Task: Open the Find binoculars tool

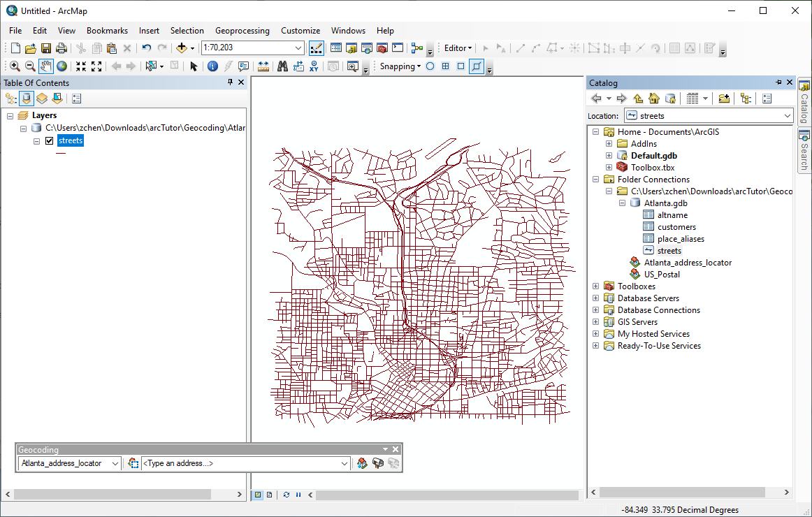Action: pyautogui.click(x=282, y=66)
